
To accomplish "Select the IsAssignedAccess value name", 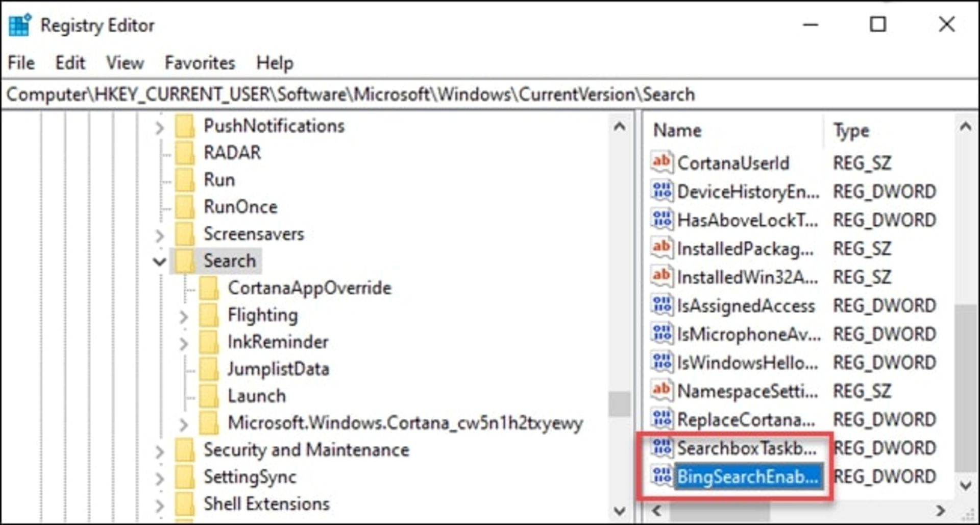I will (746, 305).
